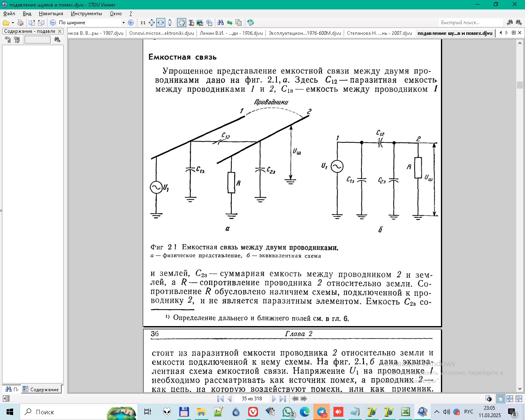Go to the next page
Image resolution: width=525 pixels, height=420 pixels.
pos(274,399)
